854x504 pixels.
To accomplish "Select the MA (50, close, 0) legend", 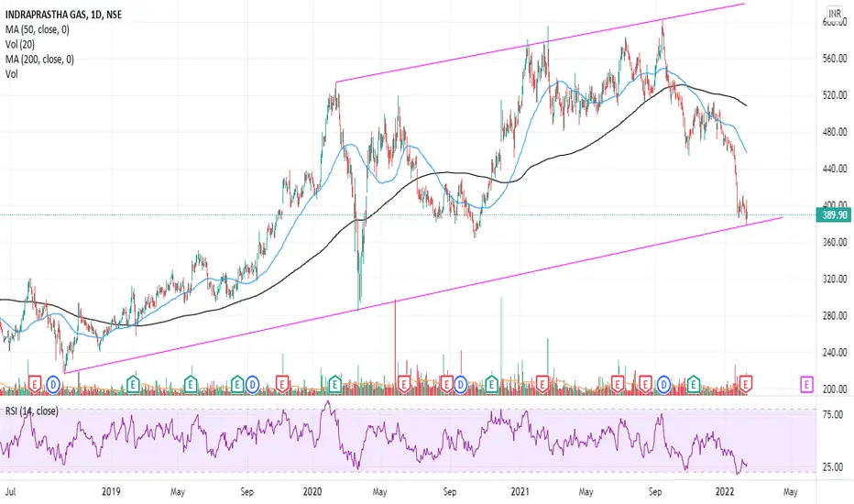I will point(37,29).
